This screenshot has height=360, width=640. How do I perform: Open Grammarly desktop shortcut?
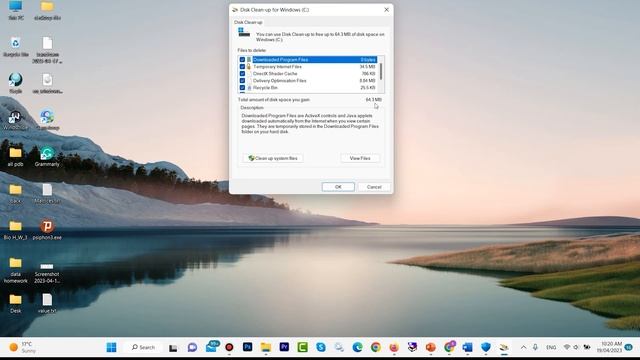(47, 157)
